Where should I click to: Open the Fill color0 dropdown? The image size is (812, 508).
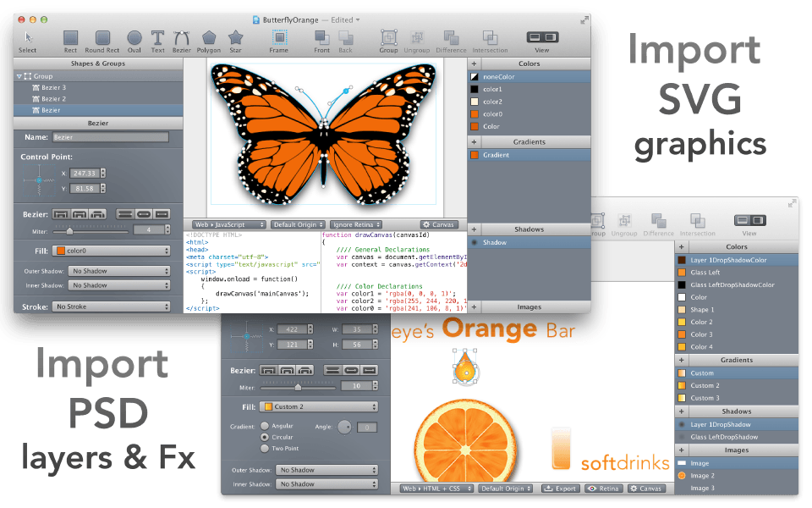pos(111,251)
